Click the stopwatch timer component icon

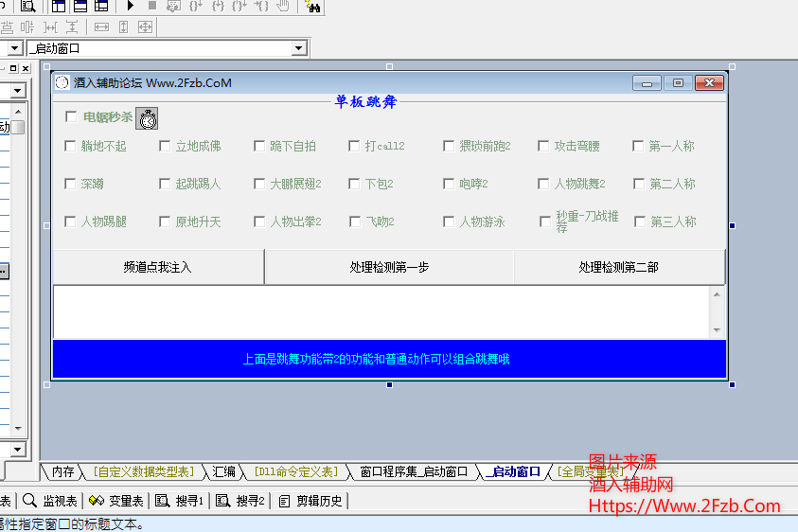point(147,118)
